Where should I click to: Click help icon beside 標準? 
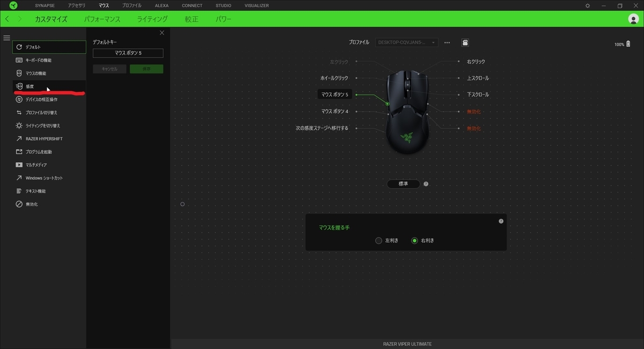pos(426,184)
